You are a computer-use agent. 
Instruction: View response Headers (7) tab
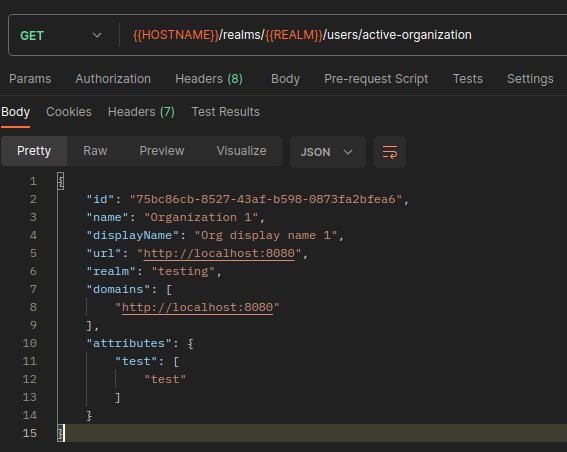click(x=141, y=112)
